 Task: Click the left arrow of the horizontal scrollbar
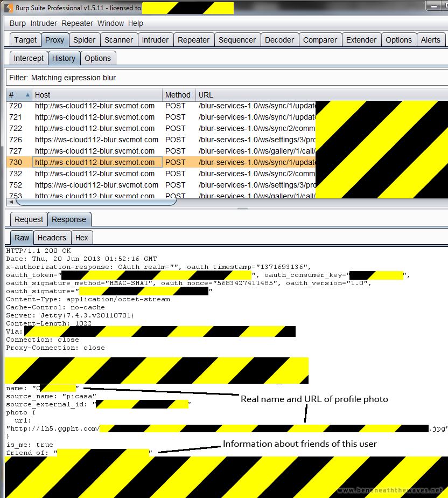point(11,202)
